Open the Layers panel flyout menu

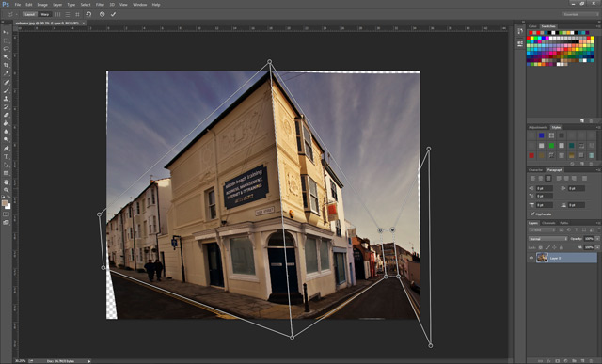click(x=598, y=223)
